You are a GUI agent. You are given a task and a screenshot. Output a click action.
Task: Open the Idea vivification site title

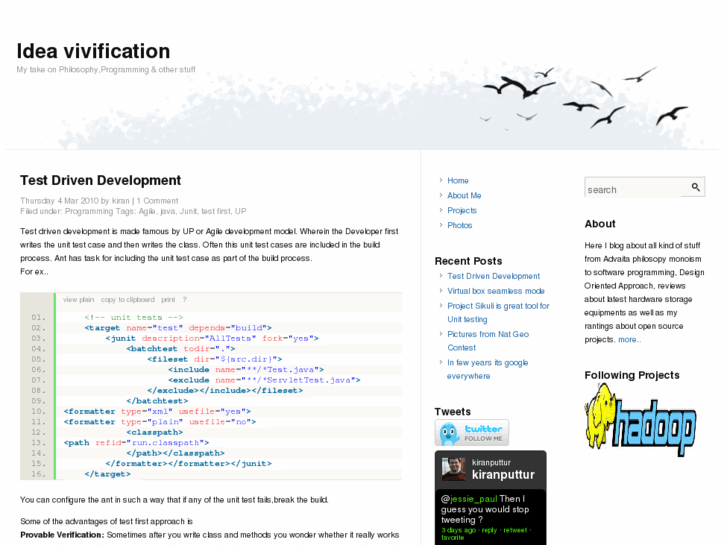93,51
